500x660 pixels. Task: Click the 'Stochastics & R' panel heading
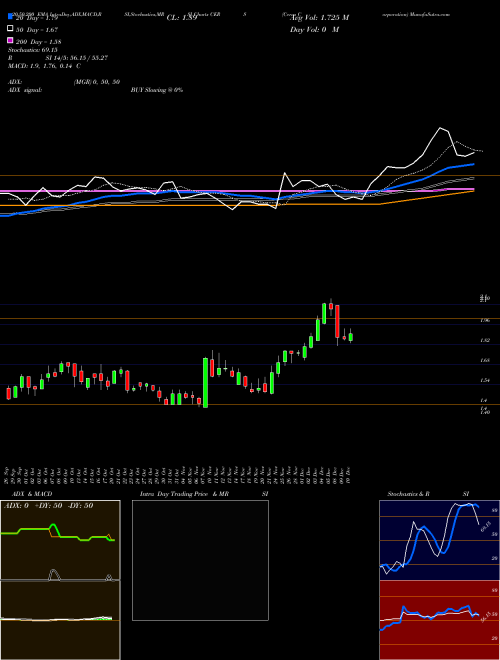point(408,494)
